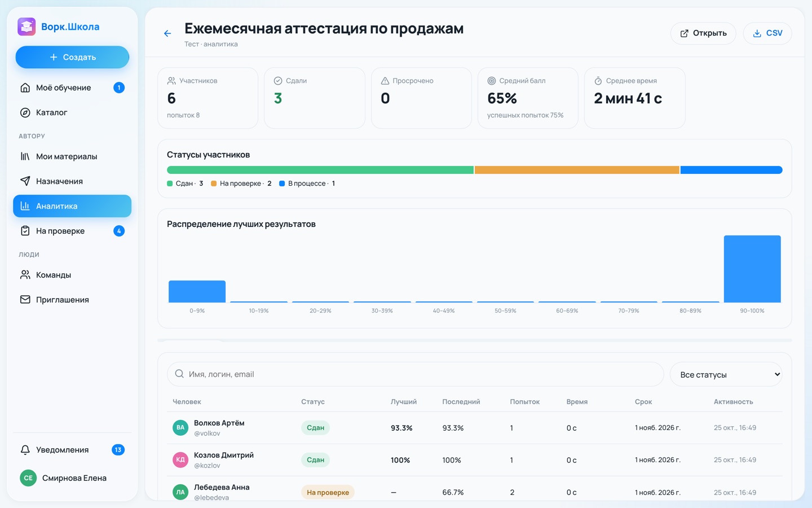812x508 pixels.
Task: Click the people icon for Команды
Action: (25, 275)
